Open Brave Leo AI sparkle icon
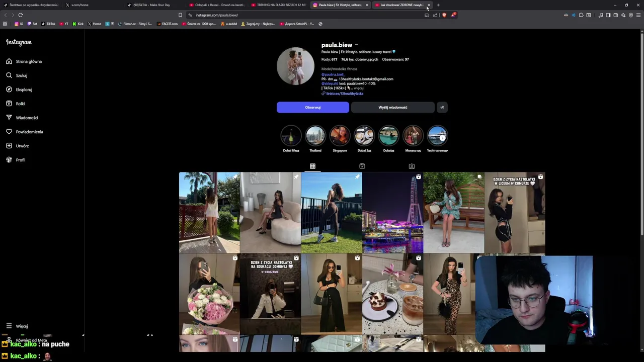 point(623,15)
